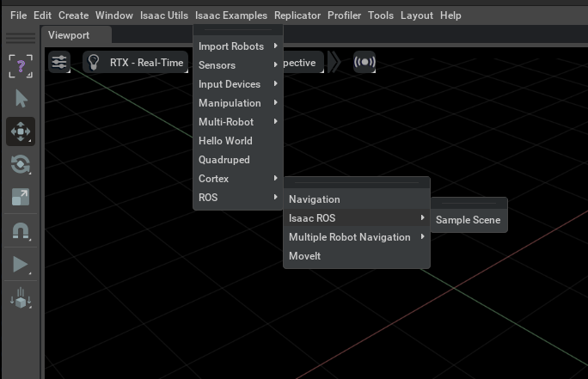Launch the Quadruped example

[x=238, y=160]
